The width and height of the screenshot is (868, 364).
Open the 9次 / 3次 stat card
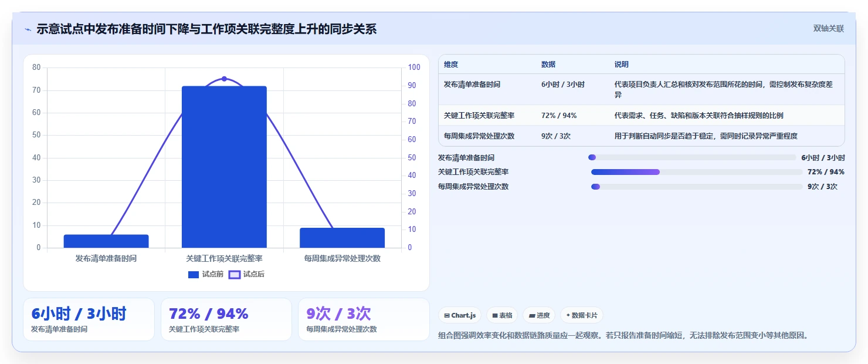(x=364, y=319)
